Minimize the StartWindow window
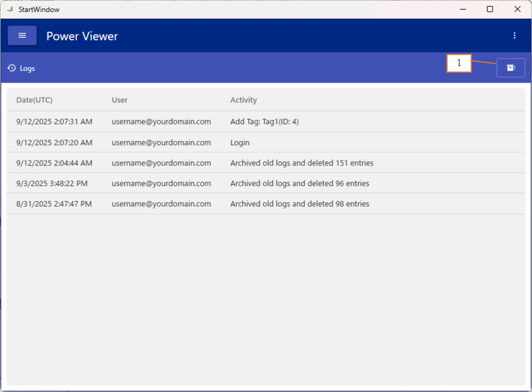The width and height of the screenshot is (532, 392). tap(462, 9)
